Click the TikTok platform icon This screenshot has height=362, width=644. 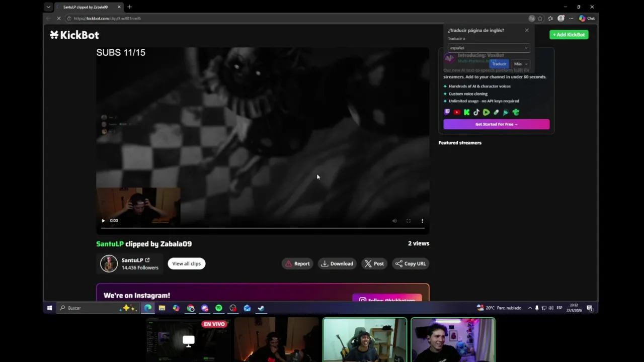pos(476,112)
